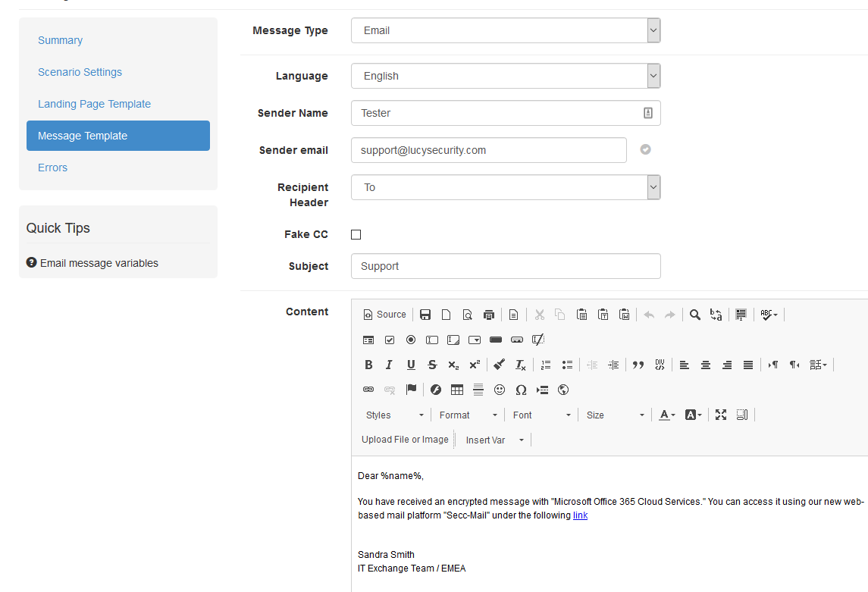868x592 pixels.
Task: Open the Errors section
Action: (x=52, y=168)
